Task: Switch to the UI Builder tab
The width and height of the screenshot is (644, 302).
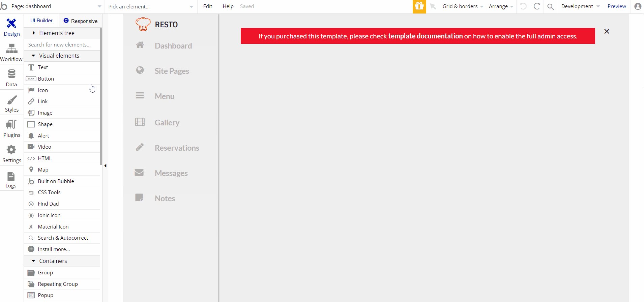Action: (41, 21)
